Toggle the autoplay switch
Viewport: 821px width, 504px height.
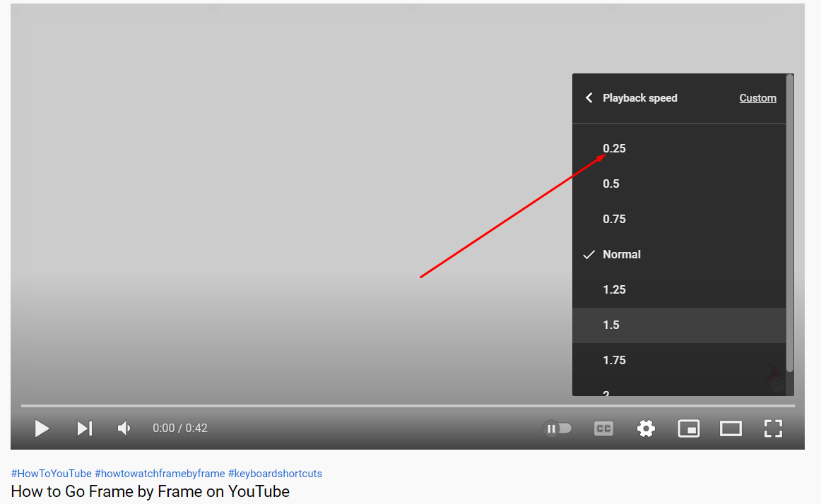pyautogui.click(x=557, y=428)
